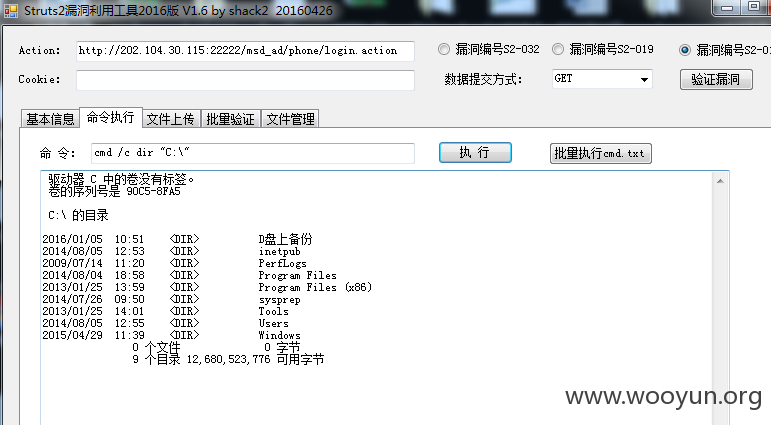The image size is (771, 425).
Task: Click the output scrollbar up arrow
Action: (x=720, y=182)
